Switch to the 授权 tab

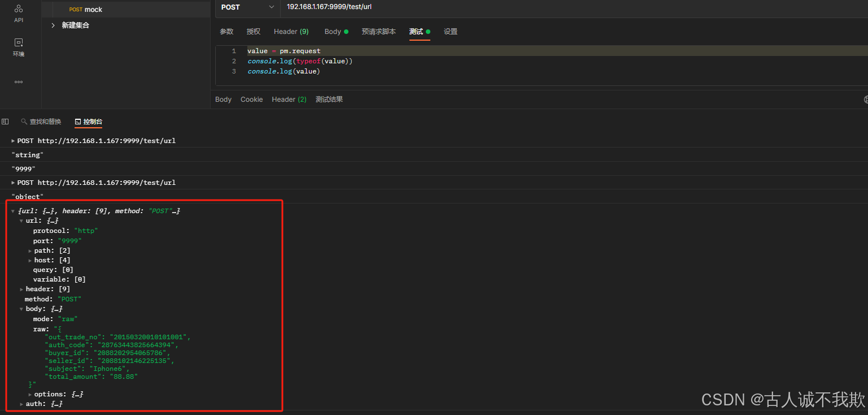tap(254, 32)
